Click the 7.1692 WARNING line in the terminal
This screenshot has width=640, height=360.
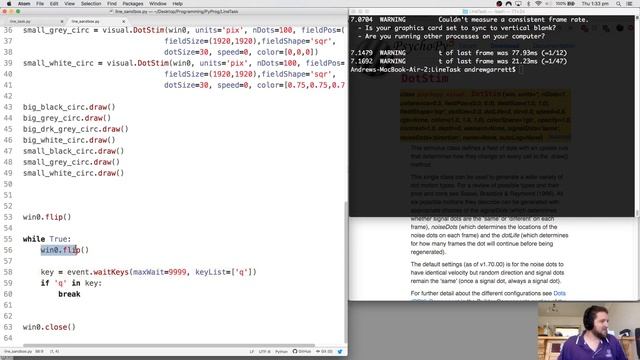[459, 61]
